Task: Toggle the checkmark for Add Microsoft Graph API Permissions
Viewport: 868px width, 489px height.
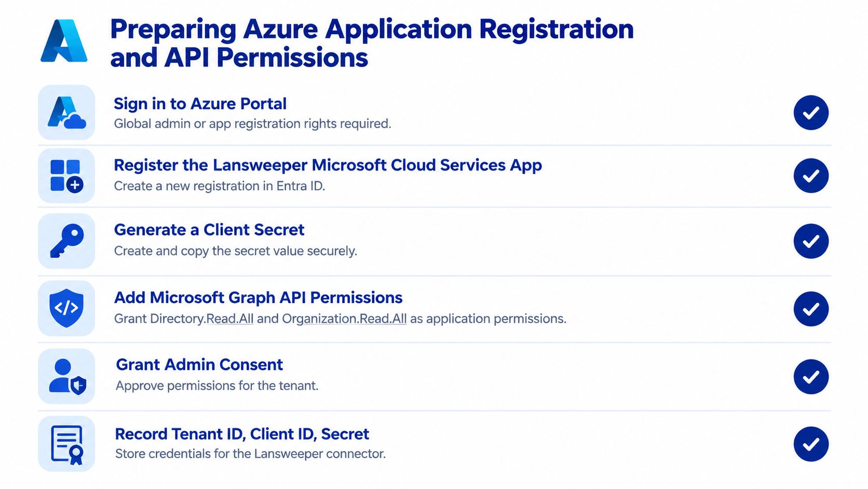Action: pyautogui.click(x=811, y=309)
